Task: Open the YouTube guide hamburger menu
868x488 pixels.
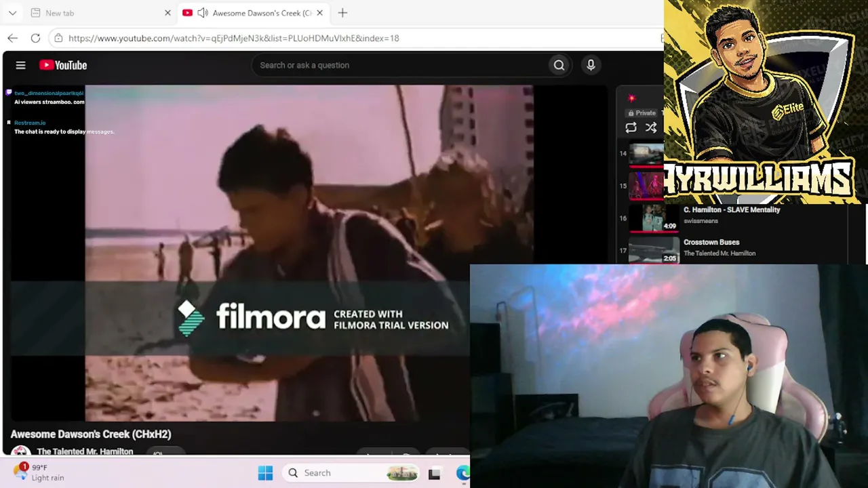Action: [x=20, y=65]
